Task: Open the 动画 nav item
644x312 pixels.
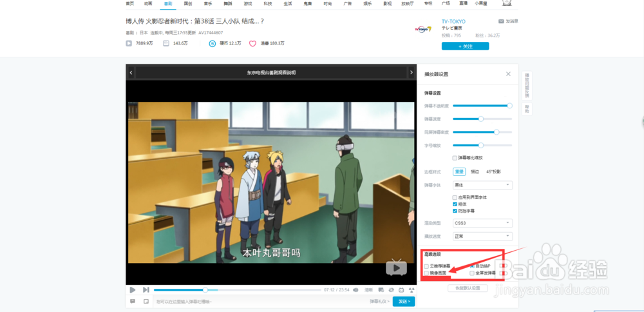Action: [x=148, y=3]
